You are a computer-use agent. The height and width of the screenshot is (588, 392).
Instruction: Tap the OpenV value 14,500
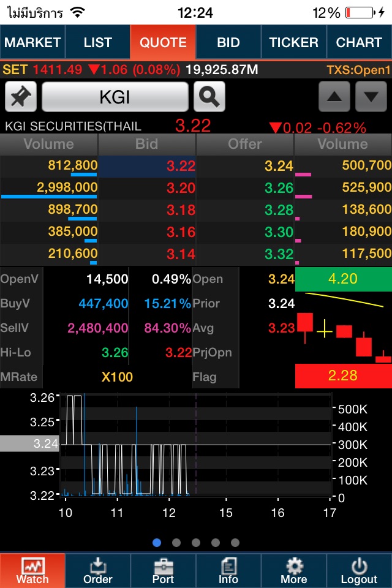click(x=107, y=279)
